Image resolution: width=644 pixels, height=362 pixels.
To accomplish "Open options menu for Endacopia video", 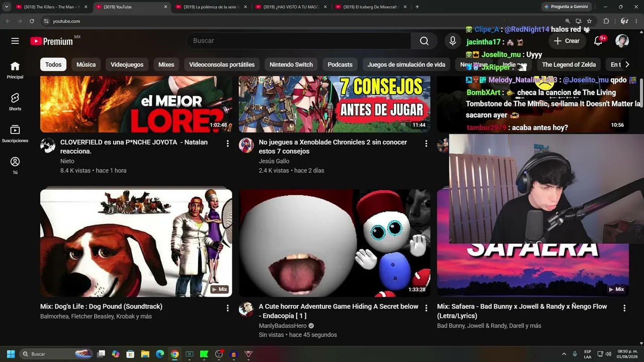I will coord(426,308).
